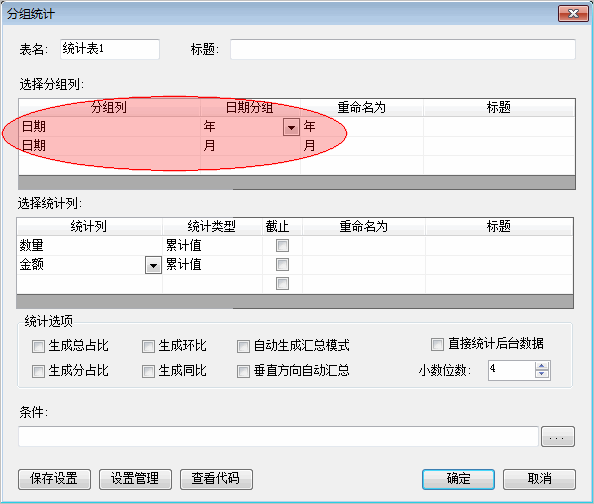Enable the 生成环比 checkbox

click(x=148, y=346)
